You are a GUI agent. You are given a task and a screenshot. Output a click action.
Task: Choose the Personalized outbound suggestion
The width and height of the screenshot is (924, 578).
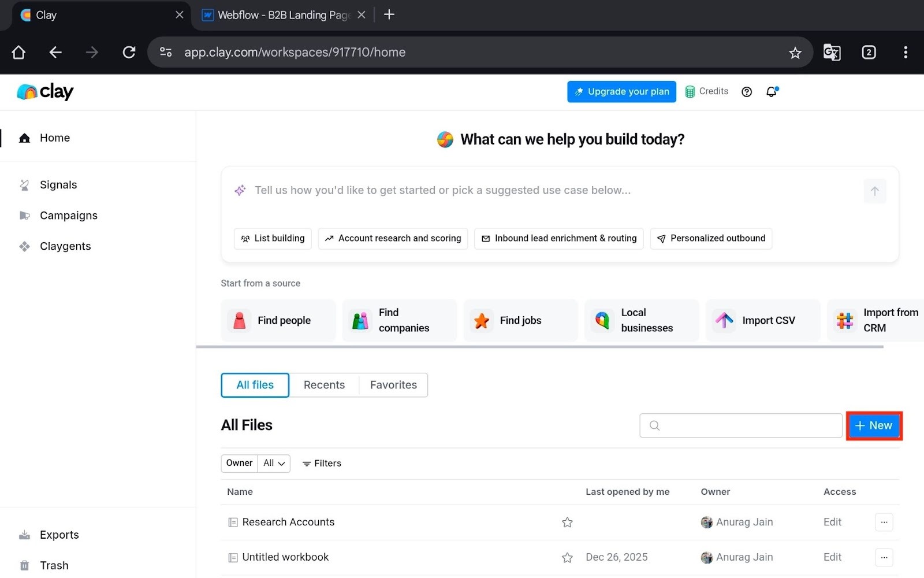click(x=711, y=238)
